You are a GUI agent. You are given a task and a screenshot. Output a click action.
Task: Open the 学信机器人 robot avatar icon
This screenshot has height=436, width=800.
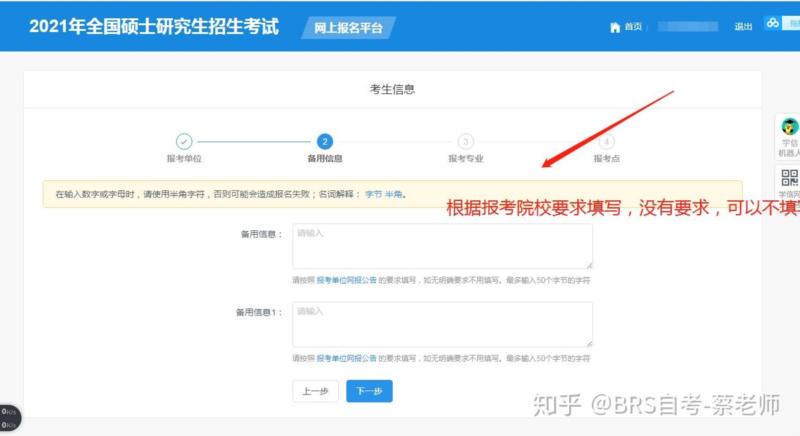pyautogui.click(x=789, y=125)
